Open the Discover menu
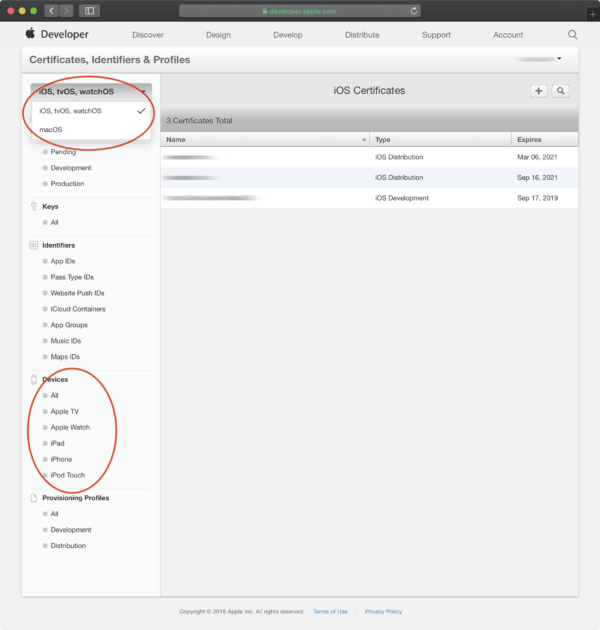 tap(148, 35)
